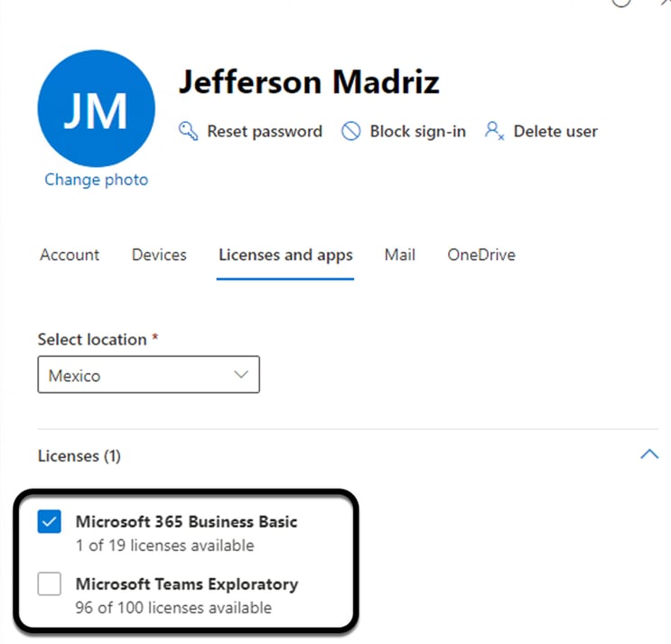Screen dimensions: 671x644
Task: Go to the Mail tab
Action: pos(400,255)
